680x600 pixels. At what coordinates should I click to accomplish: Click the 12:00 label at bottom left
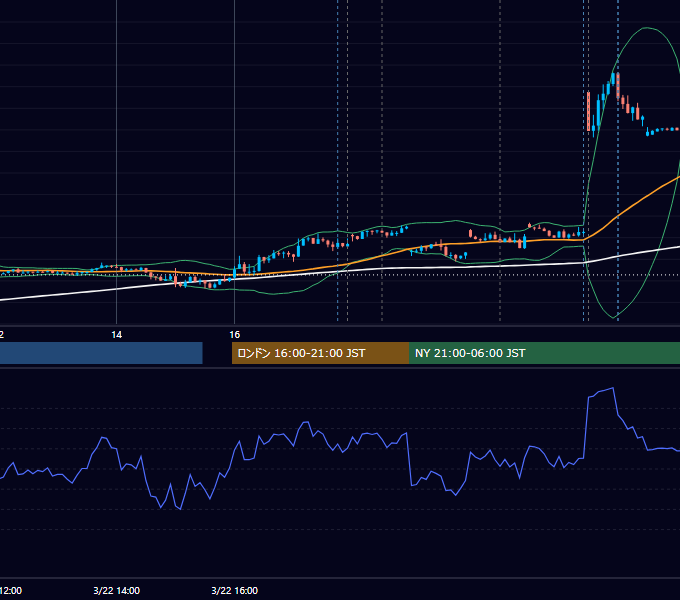(11, 590)
